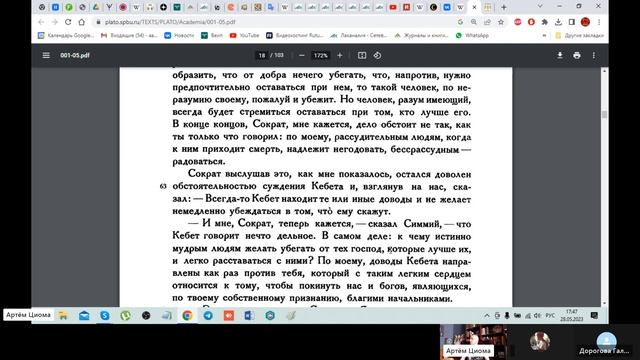Rotate the PDF counterclockwise
The width and height of the screenshot is (640, 360).
[377, 55]
